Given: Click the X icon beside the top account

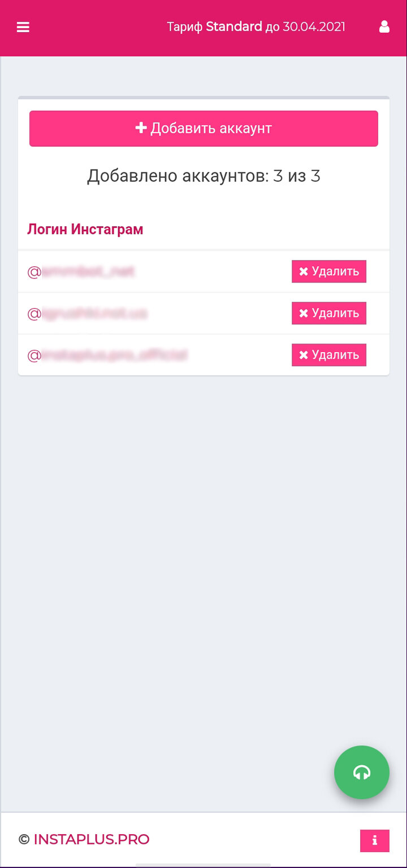Looking at the screenshot, I should (304, 271).
